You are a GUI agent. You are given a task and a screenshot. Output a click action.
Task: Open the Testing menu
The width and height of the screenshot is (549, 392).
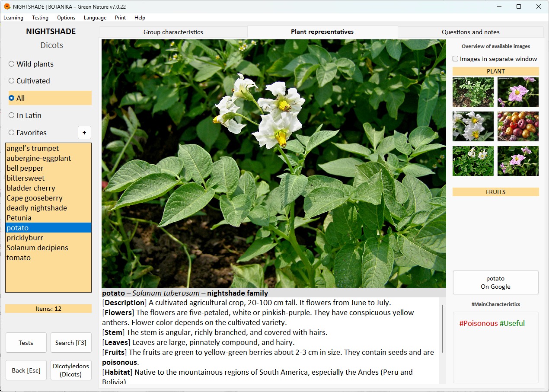pos(40,18)
